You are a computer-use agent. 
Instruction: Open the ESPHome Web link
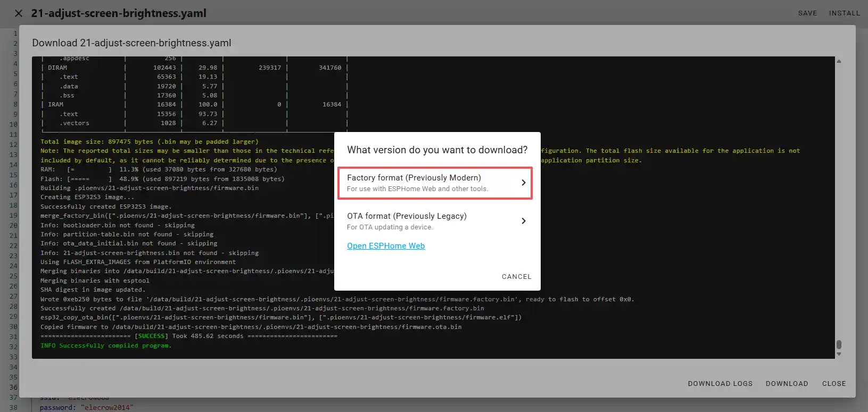coord(386,246)
